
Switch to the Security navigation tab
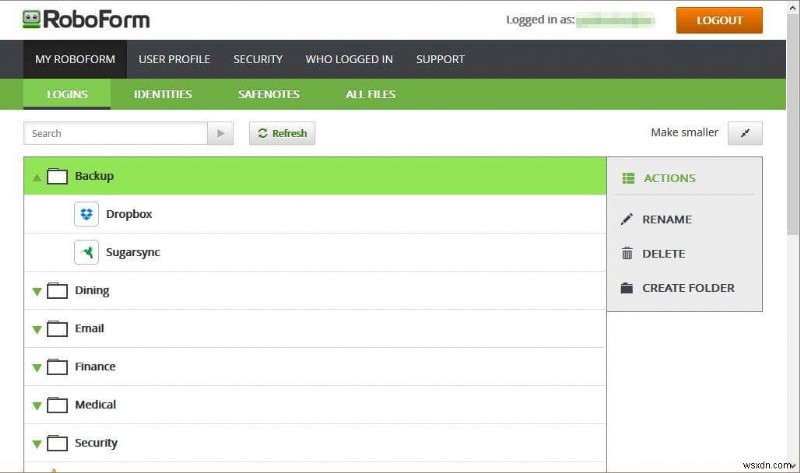coord(258,59)
